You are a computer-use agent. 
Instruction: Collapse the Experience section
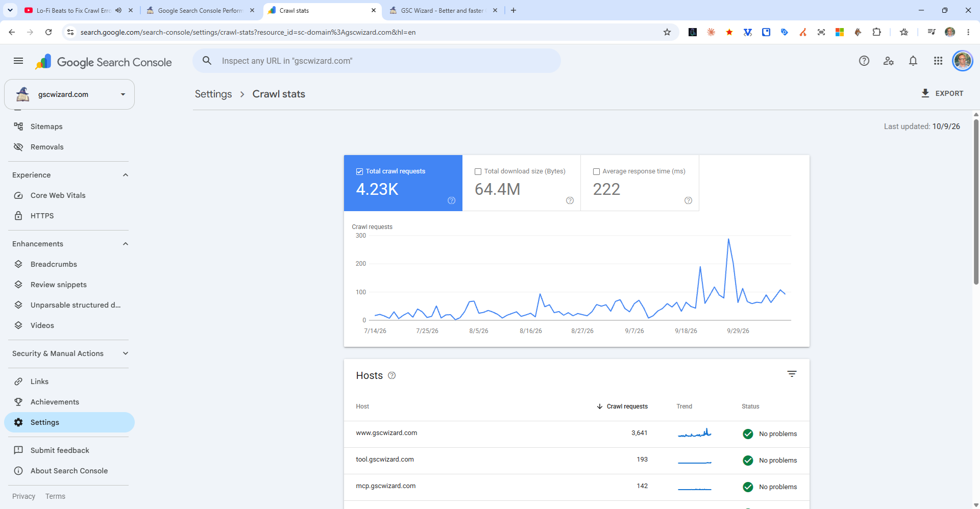[x=126, y=175]
